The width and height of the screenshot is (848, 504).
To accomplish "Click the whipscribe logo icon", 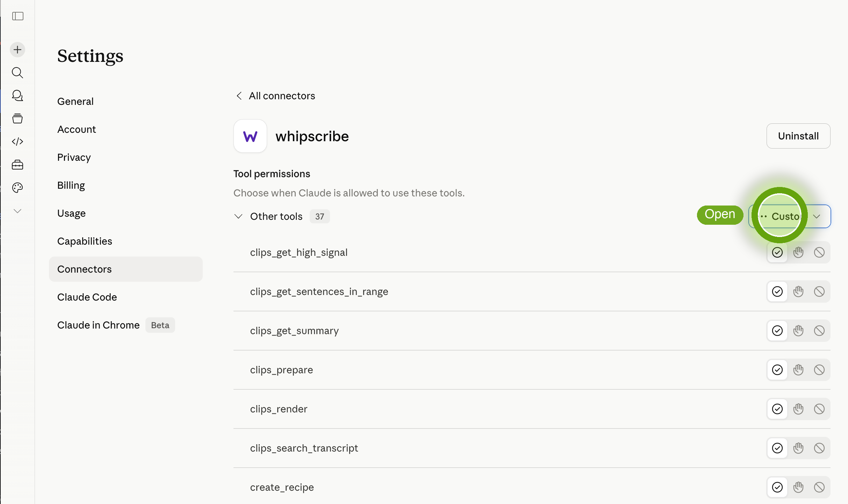I will [250, 136].
